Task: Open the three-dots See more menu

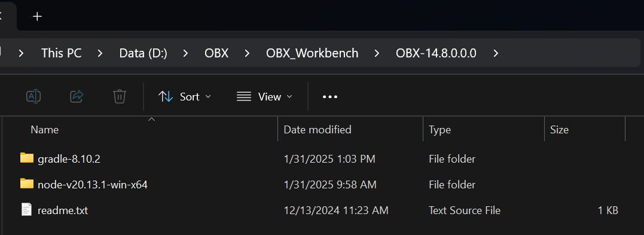Action: pyautogui.click(x=330, y=97)
